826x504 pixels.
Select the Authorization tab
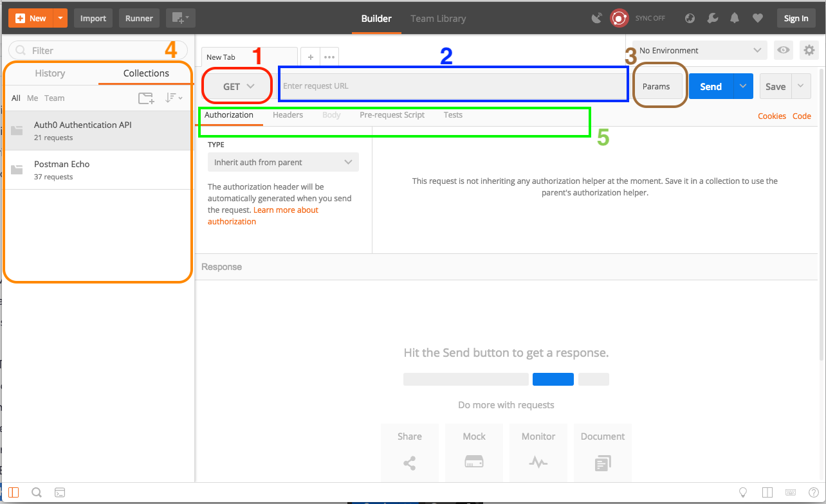point(229,115)
